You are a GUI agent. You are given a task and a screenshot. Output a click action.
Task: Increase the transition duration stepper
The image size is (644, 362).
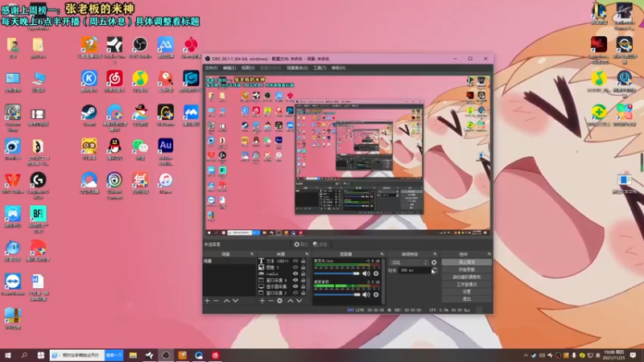434,269
